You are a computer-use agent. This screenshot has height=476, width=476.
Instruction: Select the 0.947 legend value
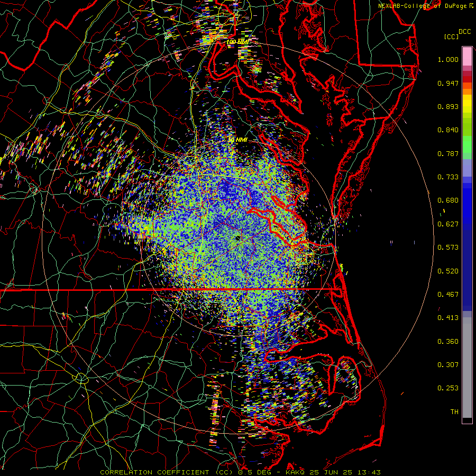[x=448, y=83]
